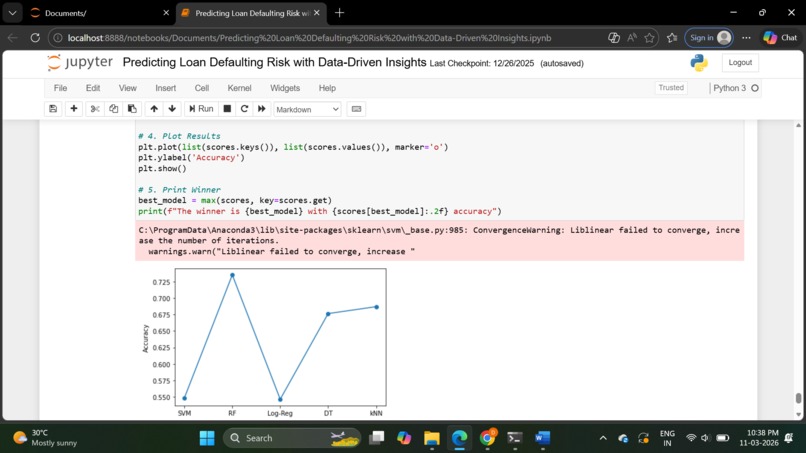
Task: Move selected cell down arrow
Action: click(172, 109)
